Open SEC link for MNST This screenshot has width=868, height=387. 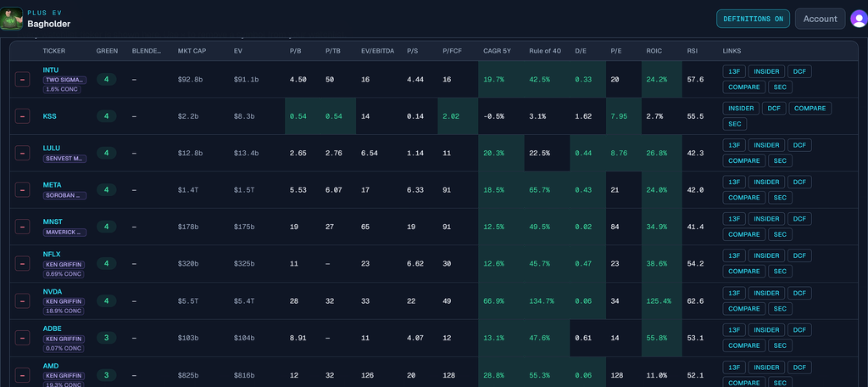780,234
